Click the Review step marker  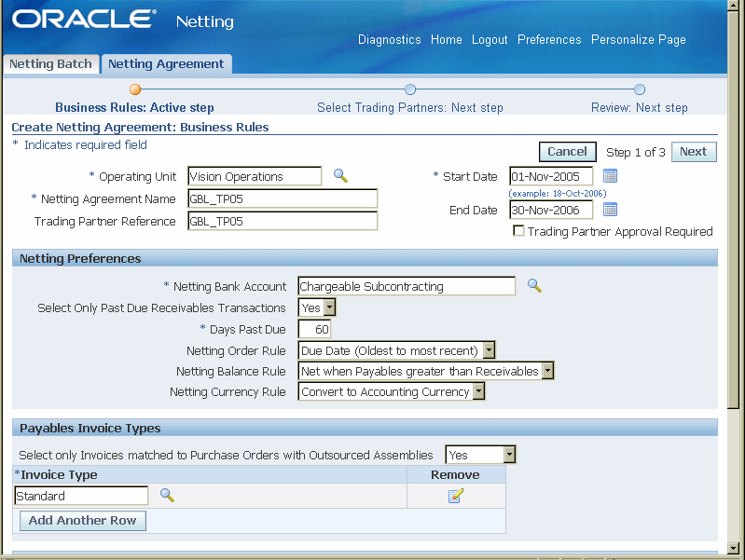pyautogui.click(x=640, y=89)
